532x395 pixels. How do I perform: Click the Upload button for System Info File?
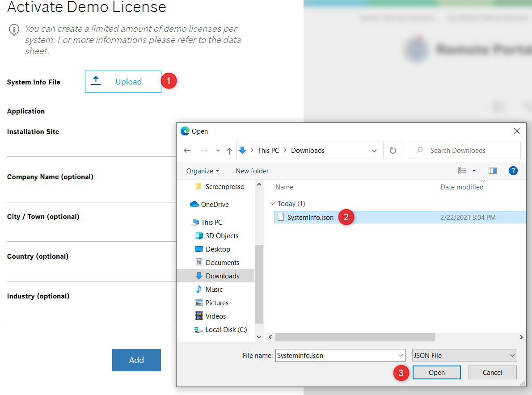pos(123,82)
